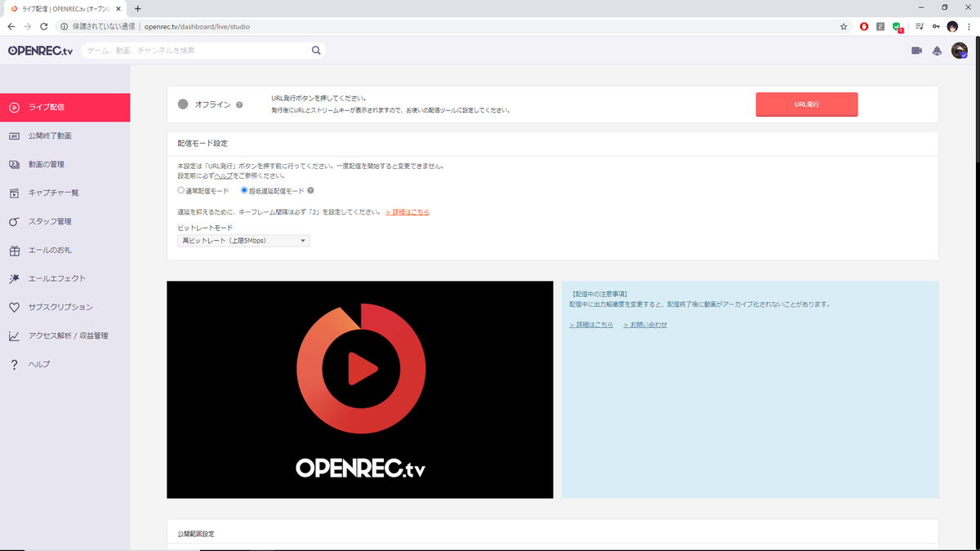Viewport: 980px width, 551px height.
Task: Click help icon next to オフライン
Action: 239,104
